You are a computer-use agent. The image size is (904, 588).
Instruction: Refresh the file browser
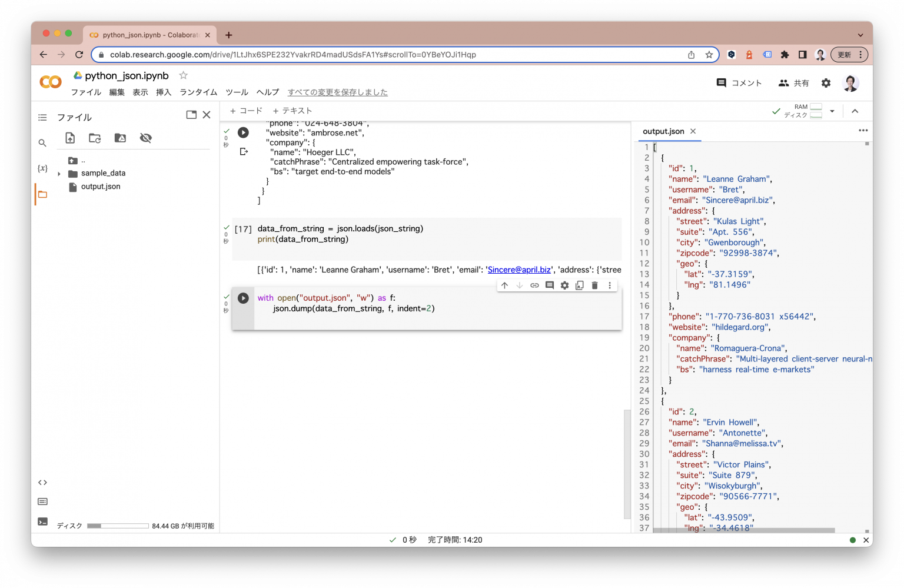(x=95, y=138)
